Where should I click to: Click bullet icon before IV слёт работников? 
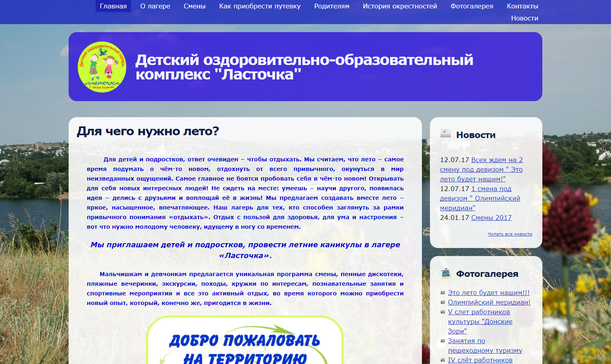(x=443, y=360)
